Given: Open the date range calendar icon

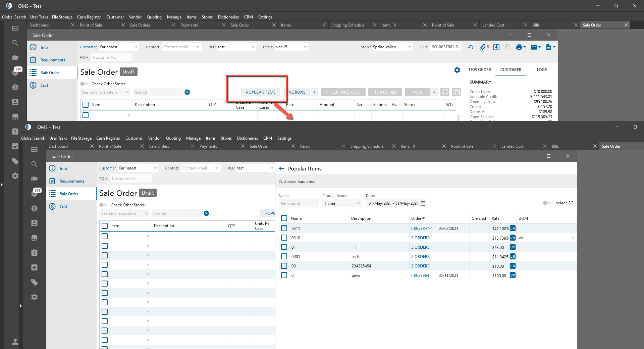Looking at the screenshot, I should pyautogui.click(x=423, y=203).
